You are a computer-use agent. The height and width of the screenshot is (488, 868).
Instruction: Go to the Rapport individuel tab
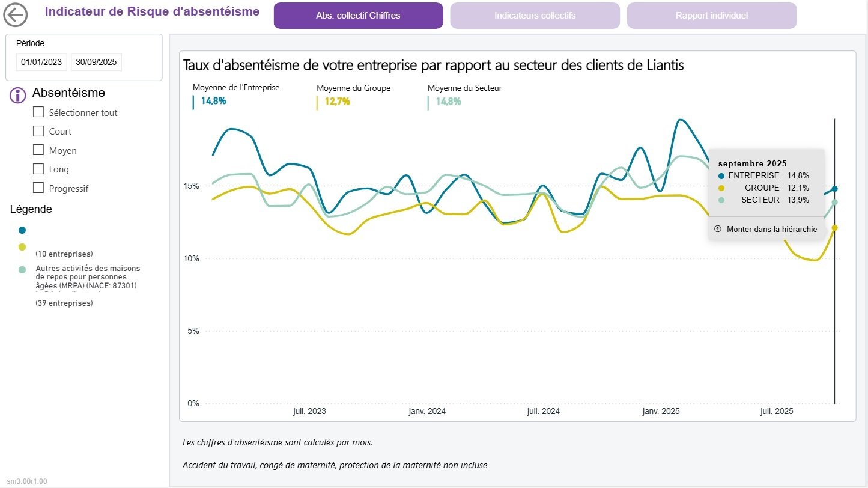tap(711, 16)
